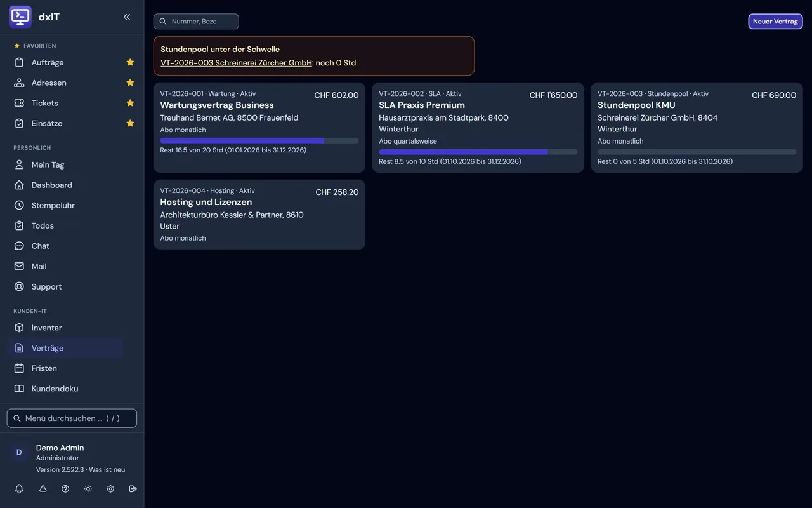Click the dxIT logo icon
This screenshot has width=812, height=508.
click(x=20, y=17)
